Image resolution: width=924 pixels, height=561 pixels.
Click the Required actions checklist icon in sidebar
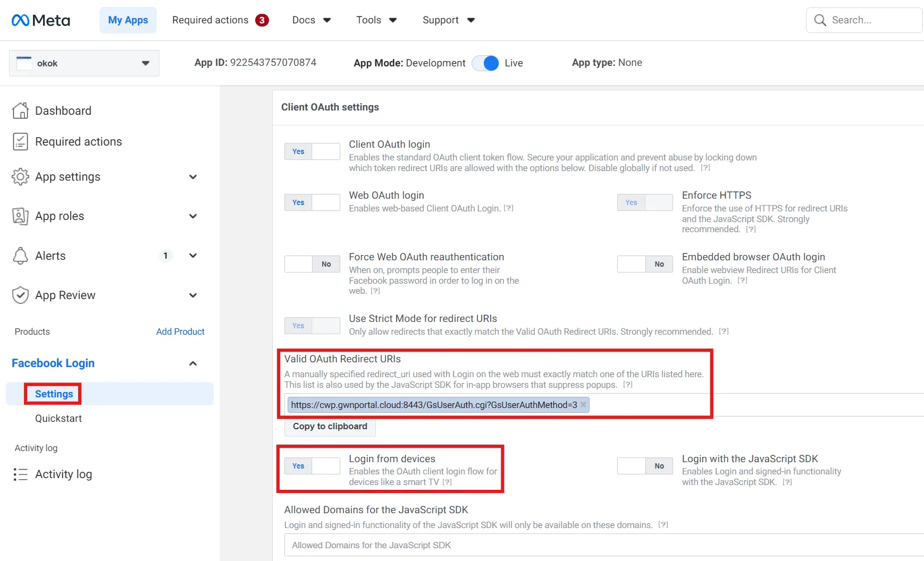[x=20, y=142]
